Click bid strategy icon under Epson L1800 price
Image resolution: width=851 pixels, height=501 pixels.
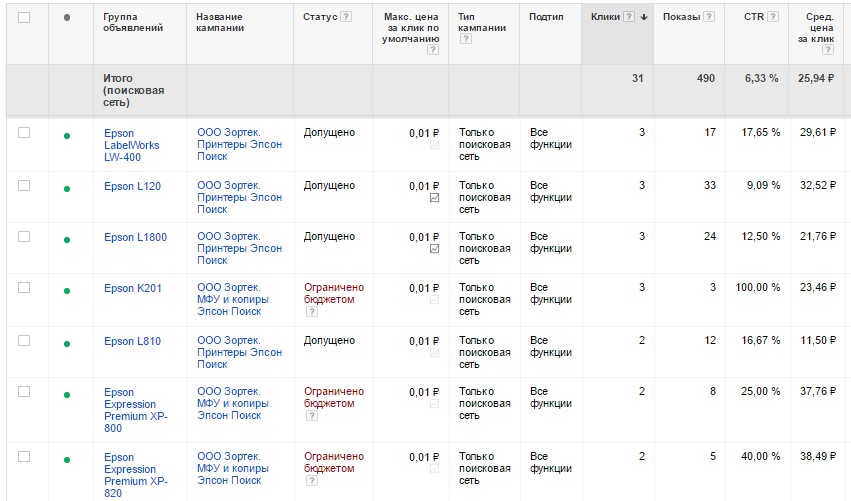[434, 249]
